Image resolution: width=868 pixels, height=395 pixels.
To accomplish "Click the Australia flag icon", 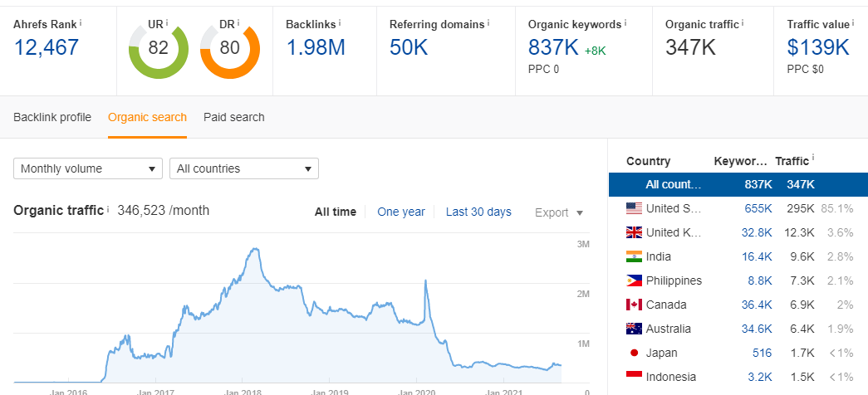I will 634,329.
